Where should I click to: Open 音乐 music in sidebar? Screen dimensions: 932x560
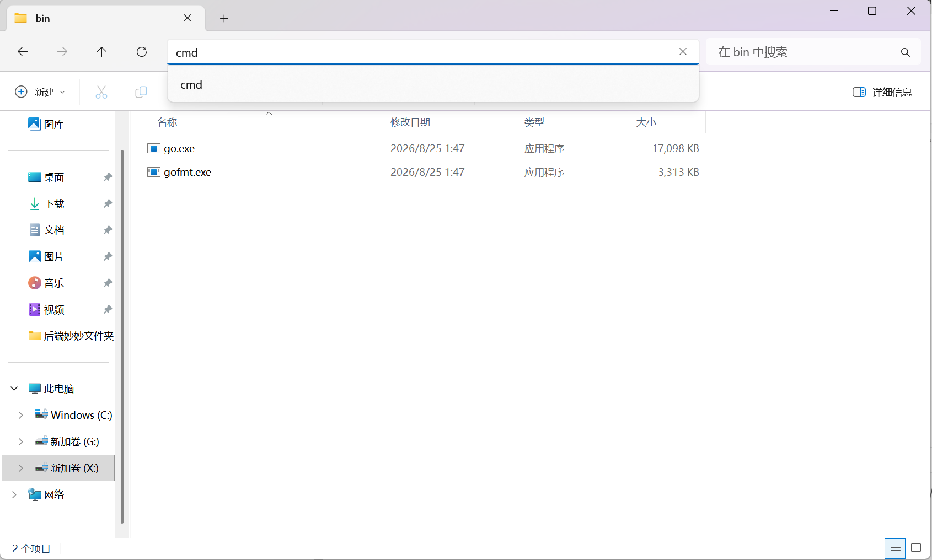point(46,283)
